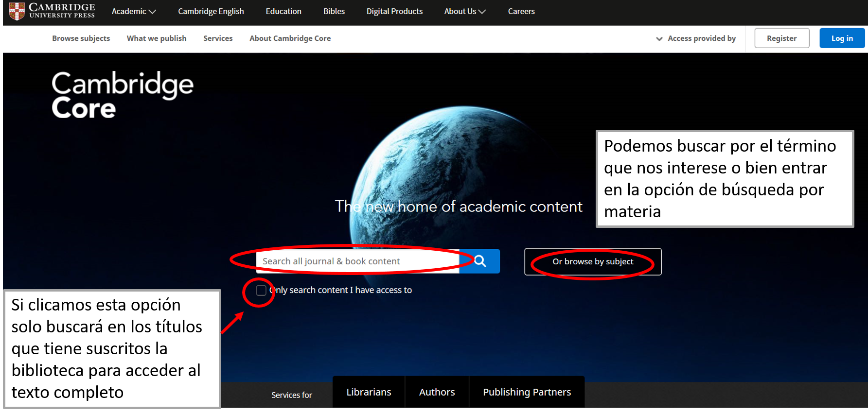Click the blue Log in button
Image resolution: width=868 pixels, height=414 pixels.
tap(842, 38)
